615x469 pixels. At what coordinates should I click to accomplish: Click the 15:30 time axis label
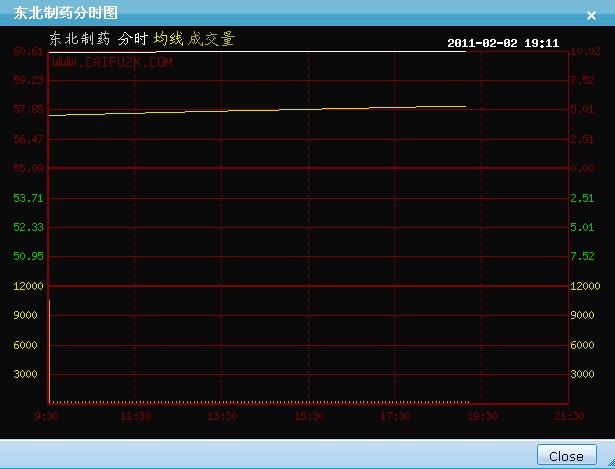pos(309,416)
